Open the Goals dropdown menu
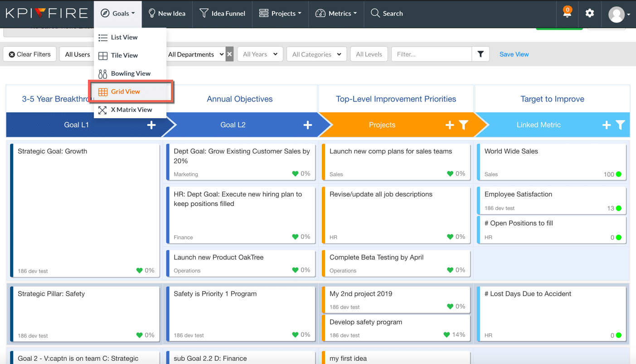Viewport: 636px width, 364px height. click(x=118, y=14)
